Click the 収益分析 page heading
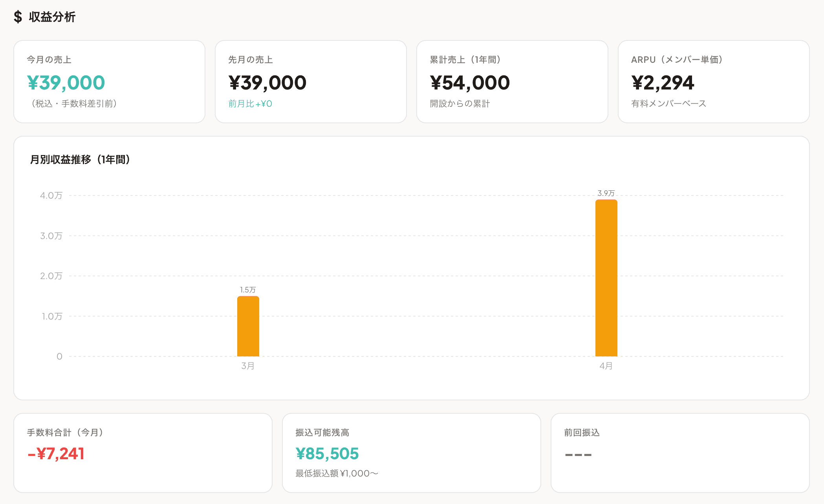824x504 pixels. (52, 17)
